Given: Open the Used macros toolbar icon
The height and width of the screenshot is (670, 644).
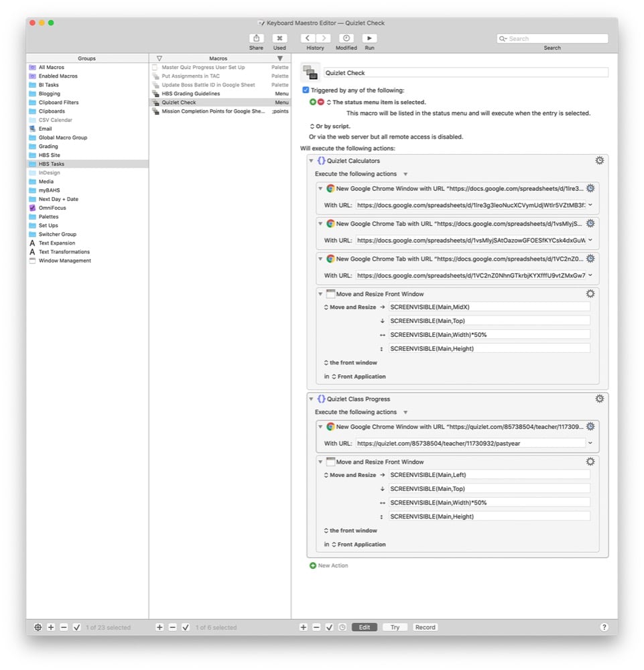Looking at the screenshot, I should [279, 38].
